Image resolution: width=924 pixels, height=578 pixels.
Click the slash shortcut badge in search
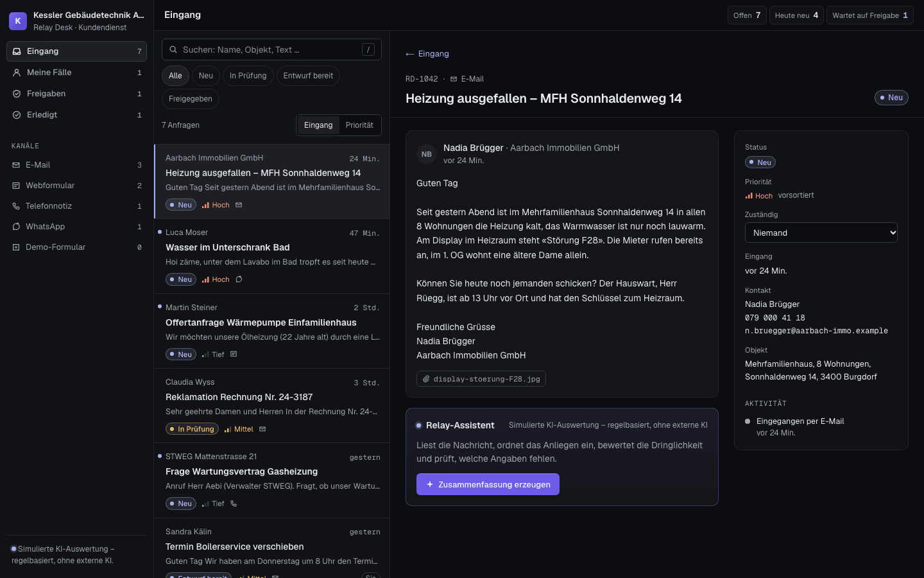368,49
